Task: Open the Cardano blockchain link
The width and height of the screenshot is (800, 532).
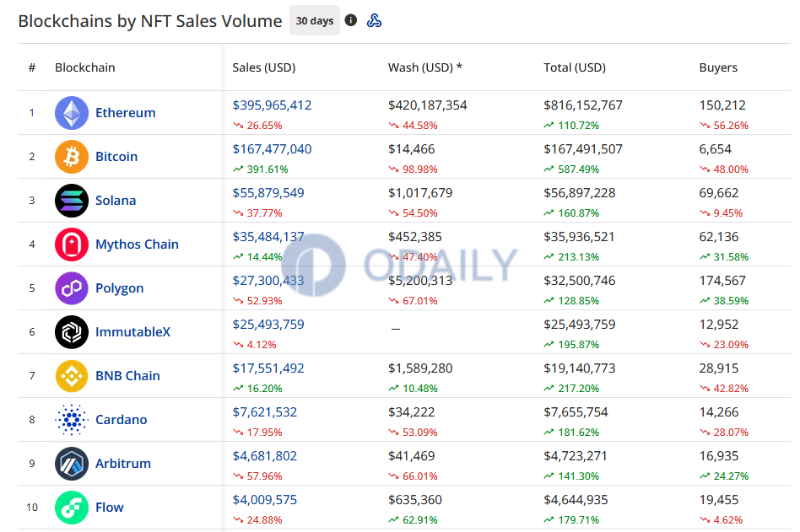Action: (x=122, y=419)
